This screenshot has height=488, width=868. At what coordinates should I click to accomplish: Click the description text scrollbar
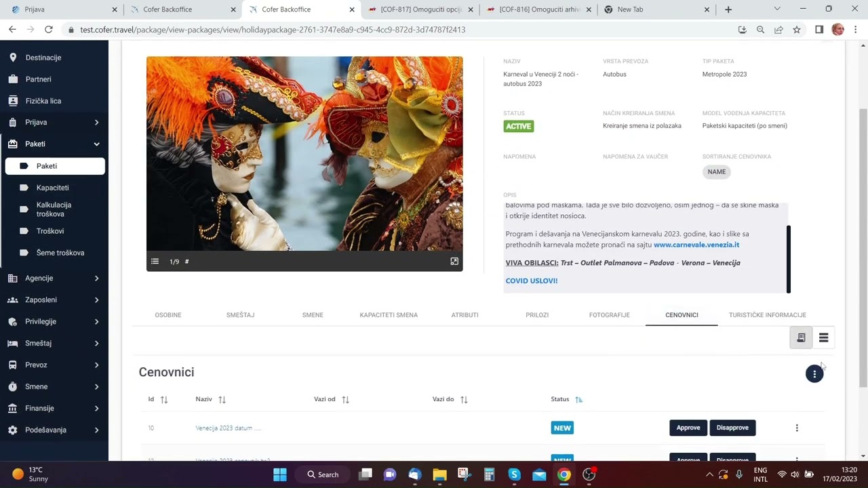coord(789,259)
